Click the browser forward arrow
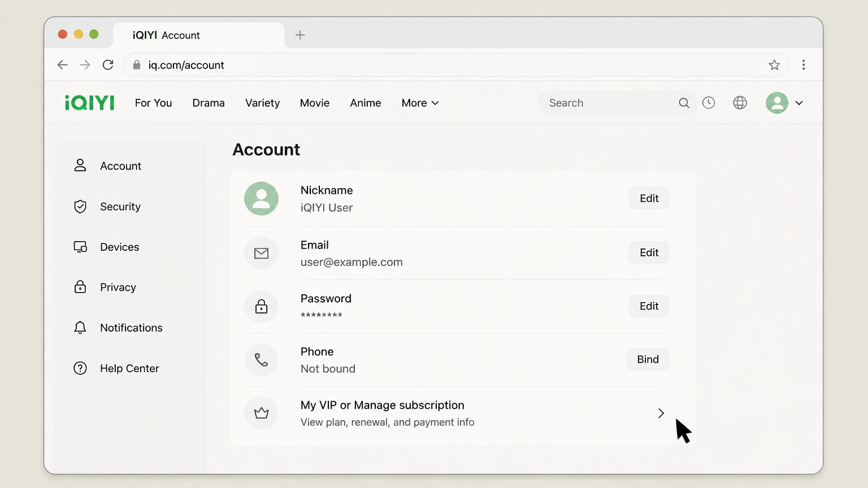Screen dimensions: 868x488 tap(85, 65)
